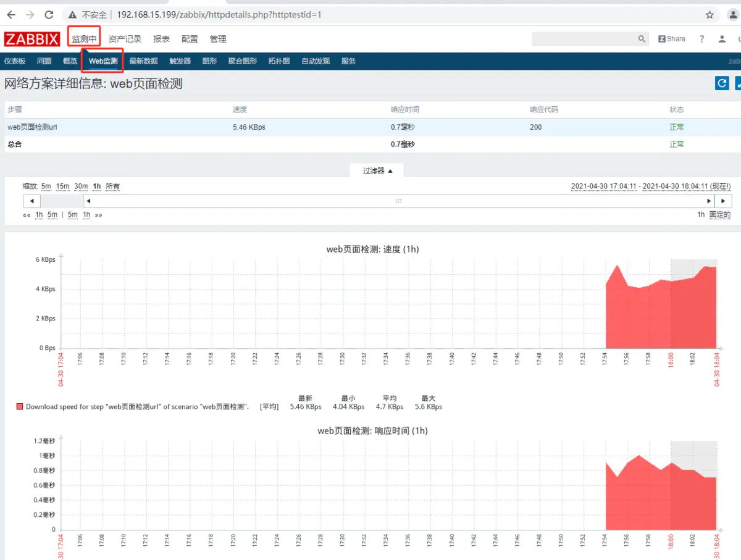Image resolution: width=741 pixels, height=560 pixels.
Task: Click the time slider far-right arrow button
Action: (x=723, y=201)
